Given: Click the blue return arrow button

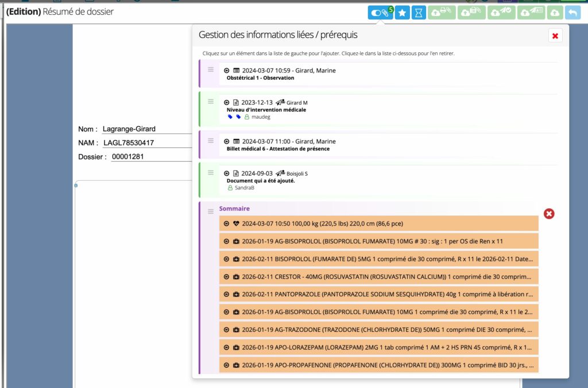Looking at the screenshot, I should [x=572, y=13].
